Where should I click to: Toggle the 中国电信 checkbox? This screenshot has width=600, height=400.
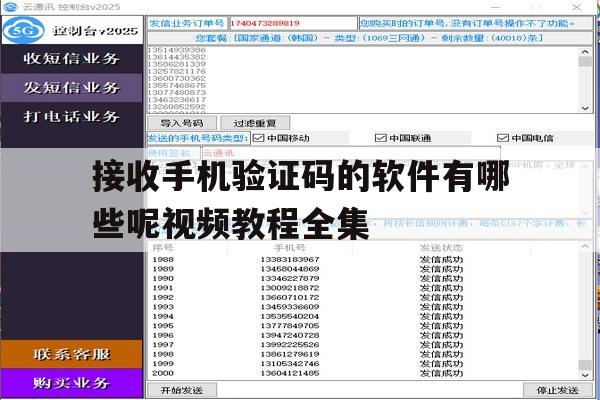502,138
